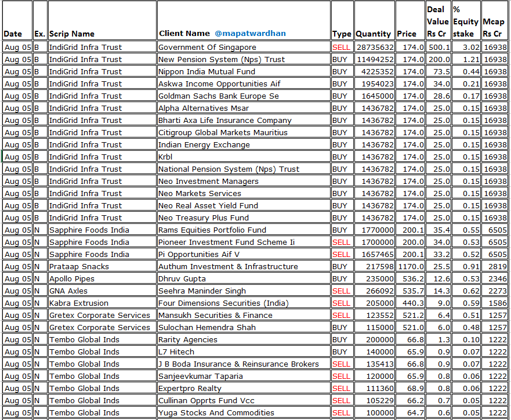Click Rams Equities Portfolio Fund cell
Image resolution: width=511 pixels, height=420 pixels.
click(x=244, y=230)
